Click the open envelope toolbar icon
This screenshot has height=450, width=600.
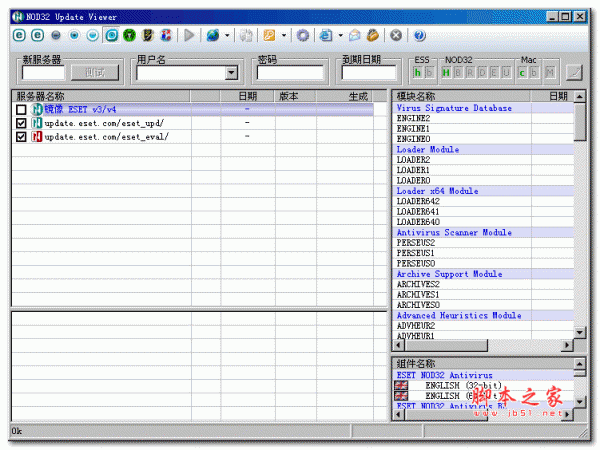click(x=355, y=36)
